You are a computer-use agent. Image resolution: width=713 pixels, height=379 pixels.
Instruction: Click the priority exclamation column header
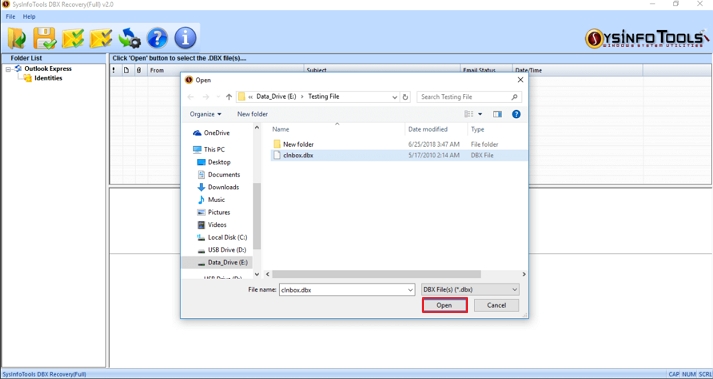click(114, 71)
